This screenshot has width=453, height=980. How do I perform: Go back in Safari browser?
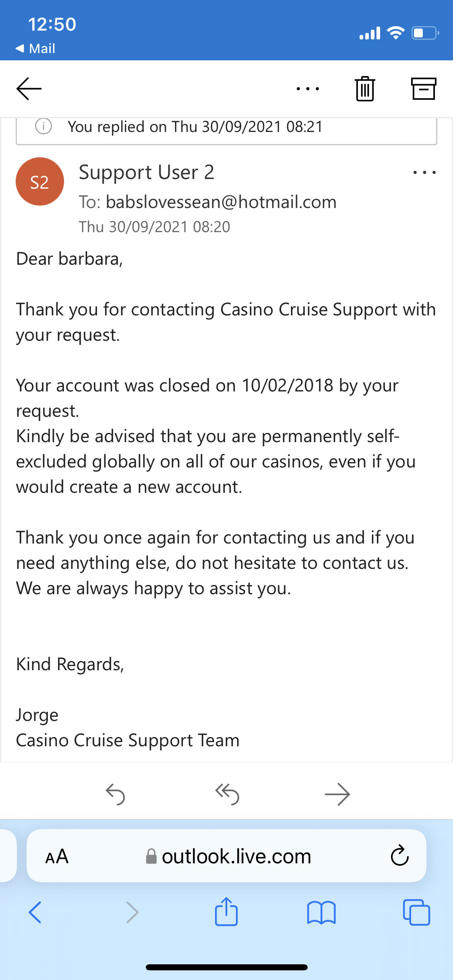pos(35,912)
